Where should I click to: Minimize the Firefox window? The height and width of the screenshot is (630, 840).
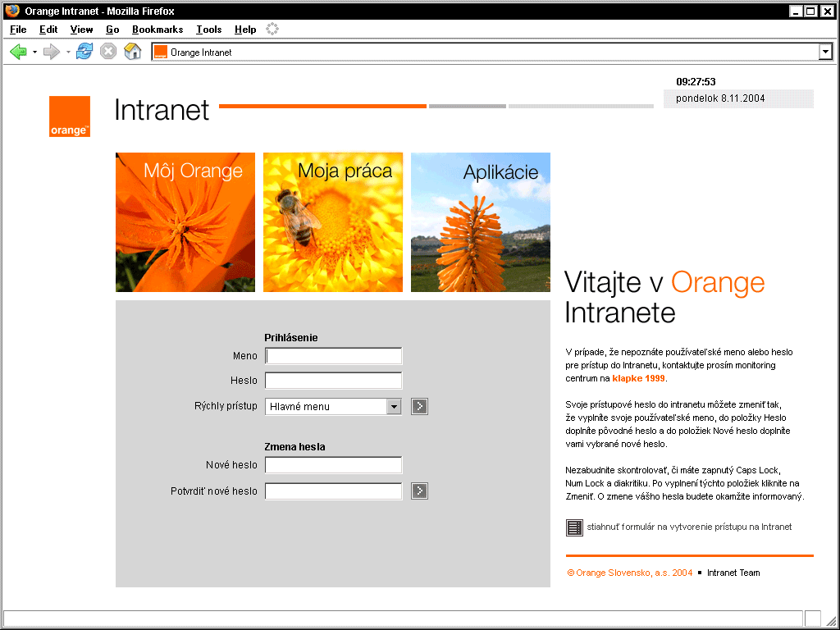coord(796,11)
